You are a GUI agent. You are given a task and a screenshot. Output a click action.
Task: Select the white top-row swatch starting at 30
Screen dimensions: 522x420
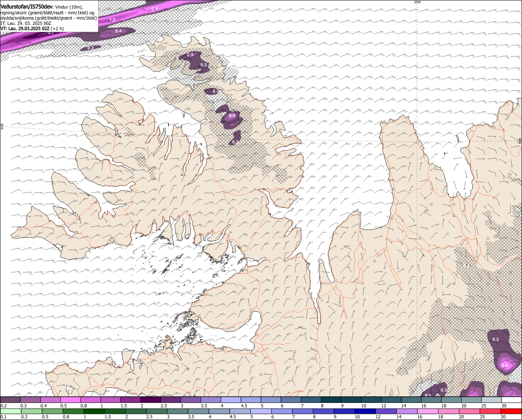(x=511, y=400)
